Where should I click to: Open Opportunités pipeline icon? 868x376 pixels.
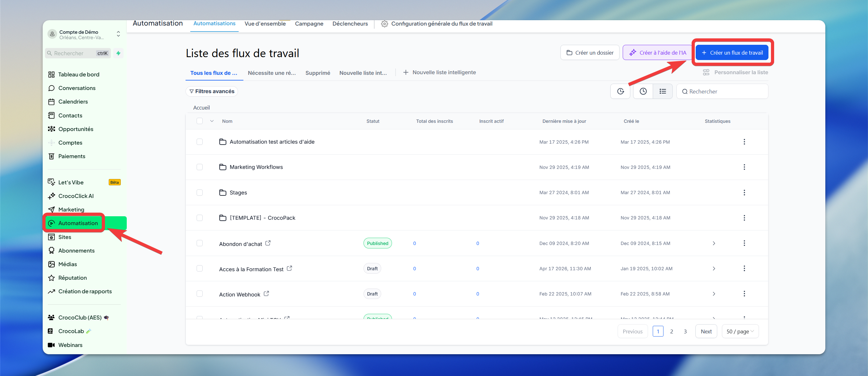coord(51,129)
